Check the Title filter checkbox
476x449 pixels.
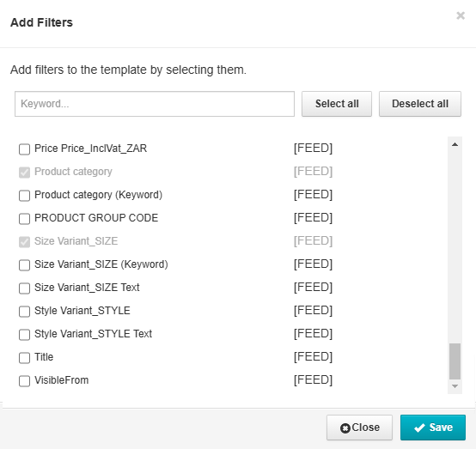coord(24,358)
